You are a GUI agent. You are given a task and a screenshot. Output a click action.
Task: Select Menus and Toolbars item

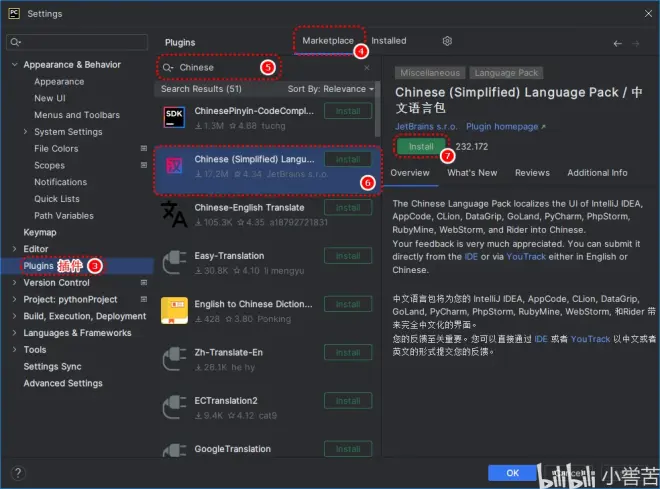pyautogui.click(x=77, y=115)
